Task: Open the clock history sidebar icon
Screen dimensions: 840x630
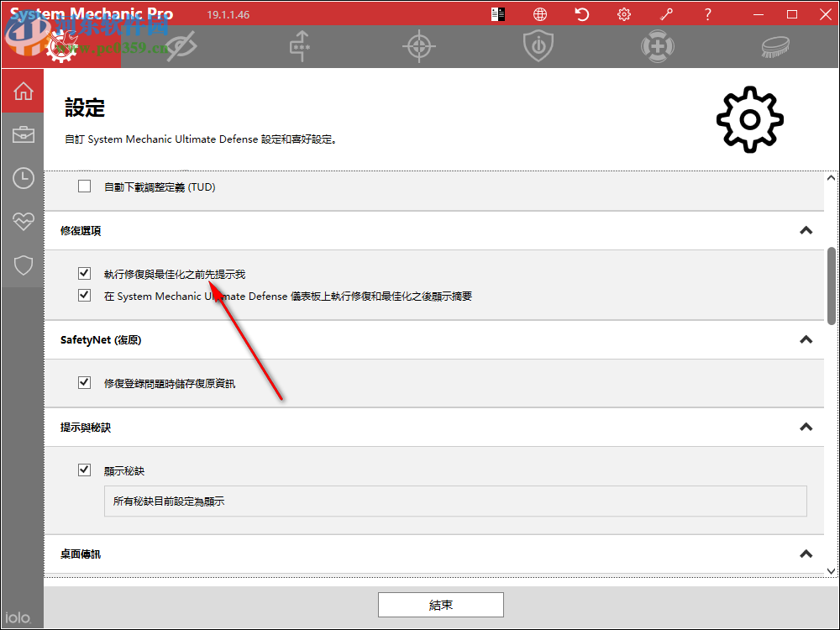Action: 23,178
